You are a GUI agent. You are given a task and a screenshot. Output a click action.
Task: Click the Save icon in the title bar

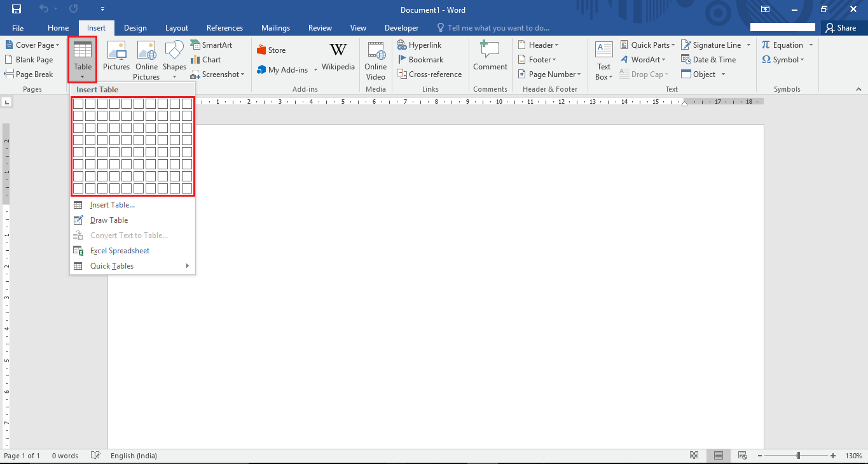click(x=16, y=10)
